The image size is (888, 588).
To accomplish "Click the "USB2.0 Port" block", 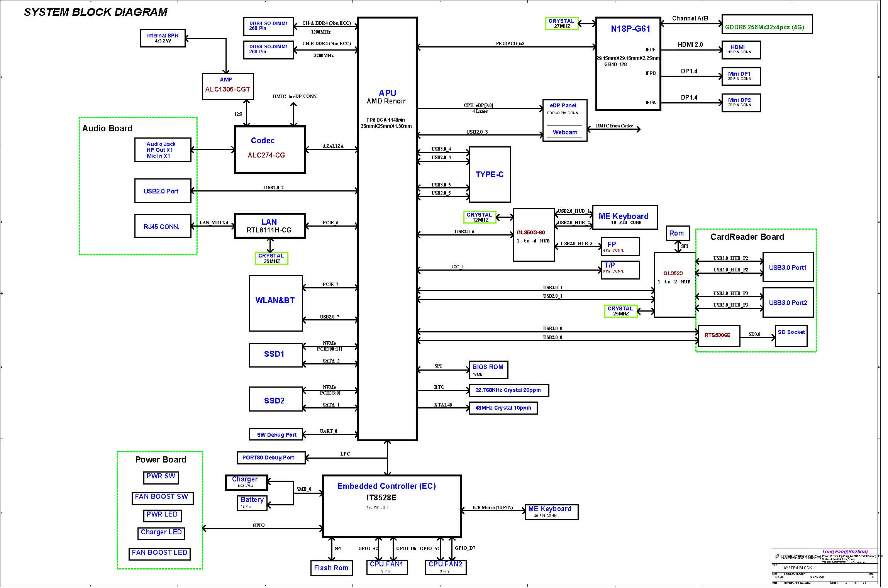I will (x=163, y=191).
